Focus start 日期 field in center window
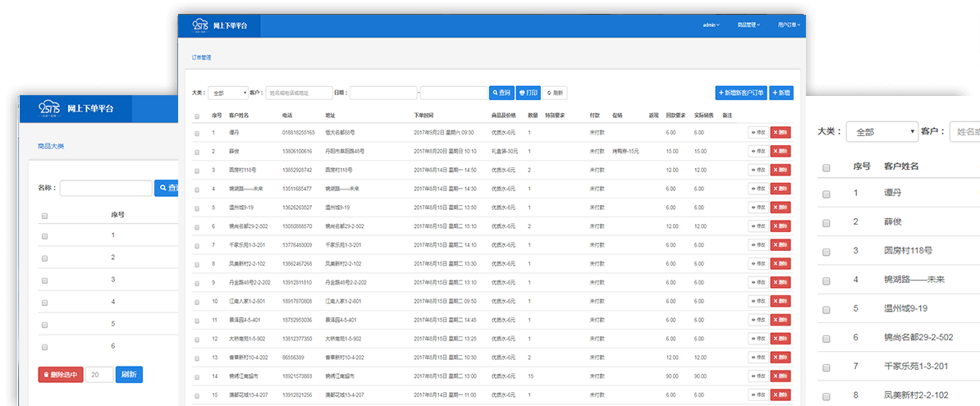 point(383,93)
